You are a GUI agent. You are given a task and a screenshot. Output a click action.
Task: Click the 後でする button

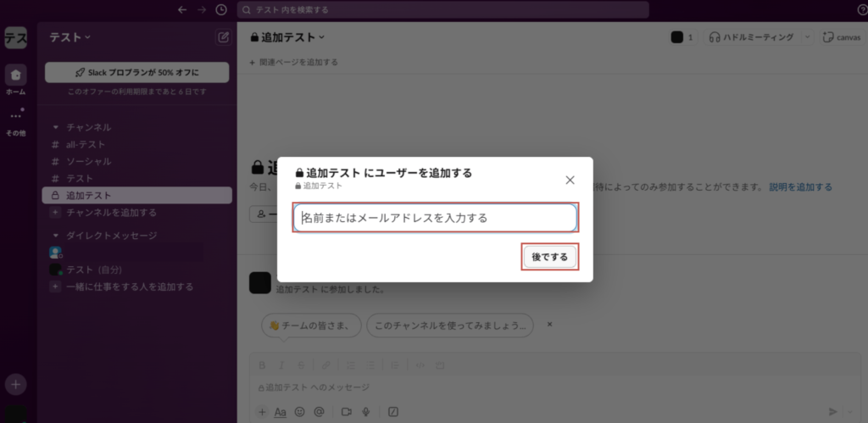pos(549,257)
